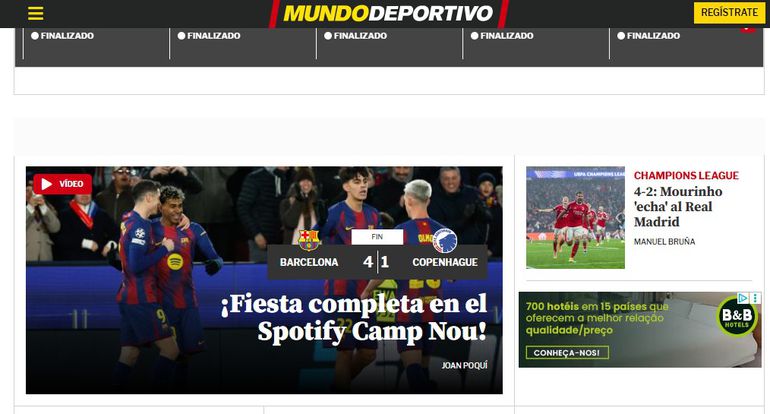770x414 pixels.
Task: Open the Benfica celebration thumbnail image
Action: 576,218
